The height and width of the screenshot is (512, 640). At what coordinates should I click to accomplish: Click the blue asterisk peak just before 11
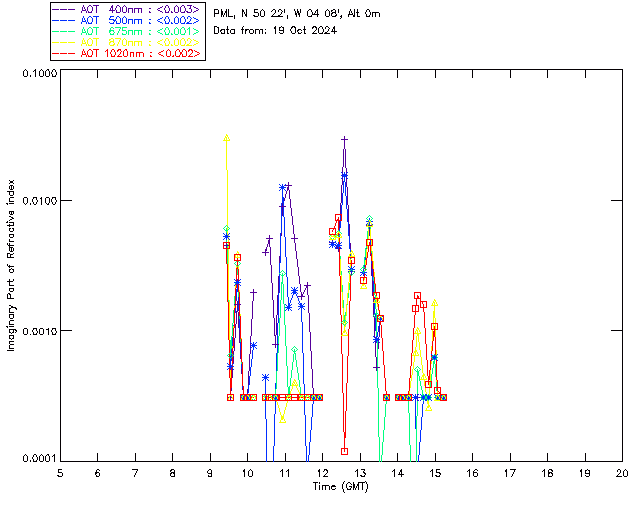(282, 187)
